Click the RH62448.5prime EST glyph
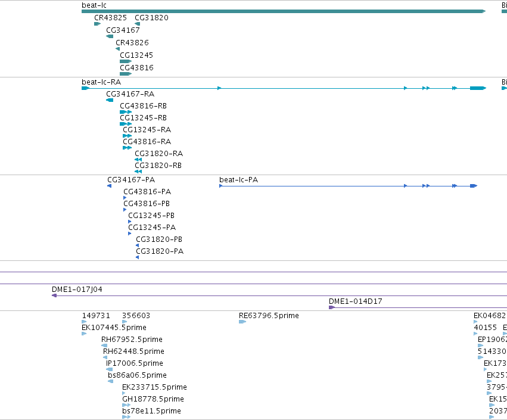507x420 pixels. point(105,357)
